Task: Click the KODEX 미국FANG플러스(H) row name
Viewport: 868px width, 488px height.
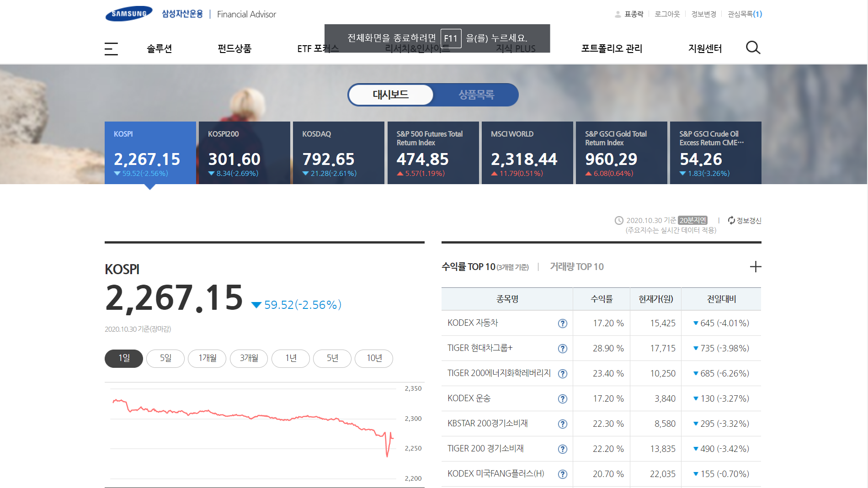Action: 496,474
